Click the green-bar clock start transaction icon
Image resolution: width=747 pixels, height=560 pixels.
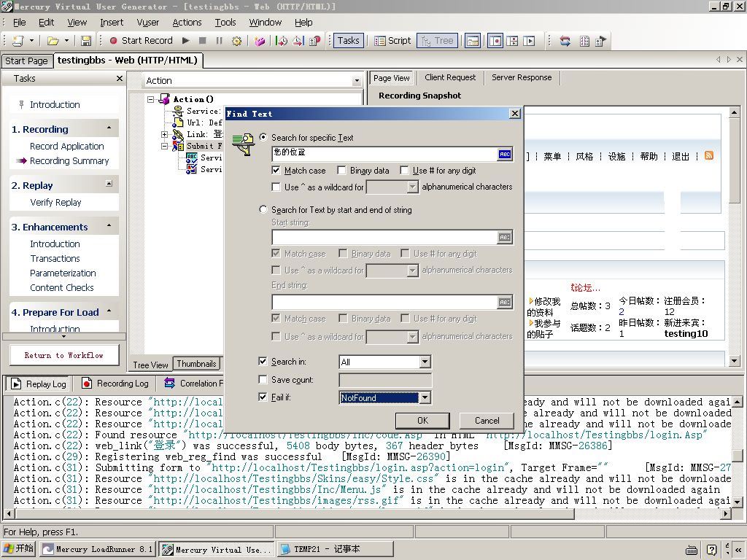click(x=282, y=41)
